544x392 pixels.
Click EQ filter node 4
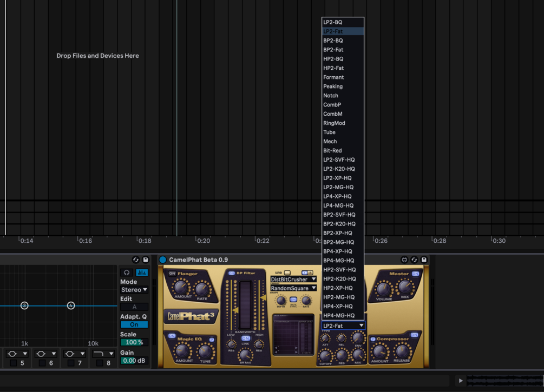click(71, 305)
